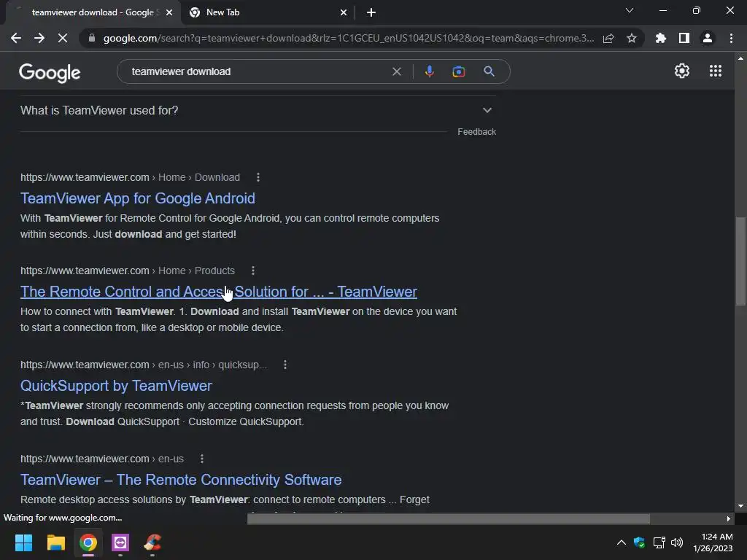Open the network tray icon
Screen dimensions: 747x560
[659, 542]
